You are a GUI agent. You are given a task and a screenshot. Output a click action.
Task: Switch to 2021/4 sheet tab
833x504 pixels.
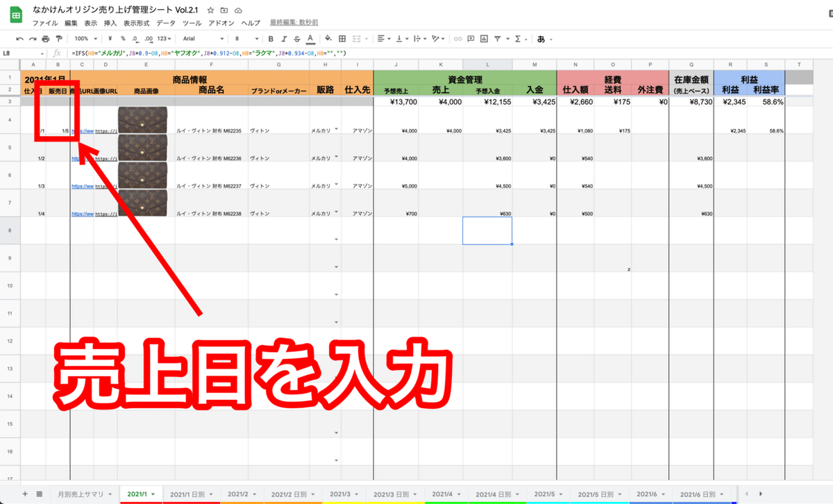click(x=446, y=494)
